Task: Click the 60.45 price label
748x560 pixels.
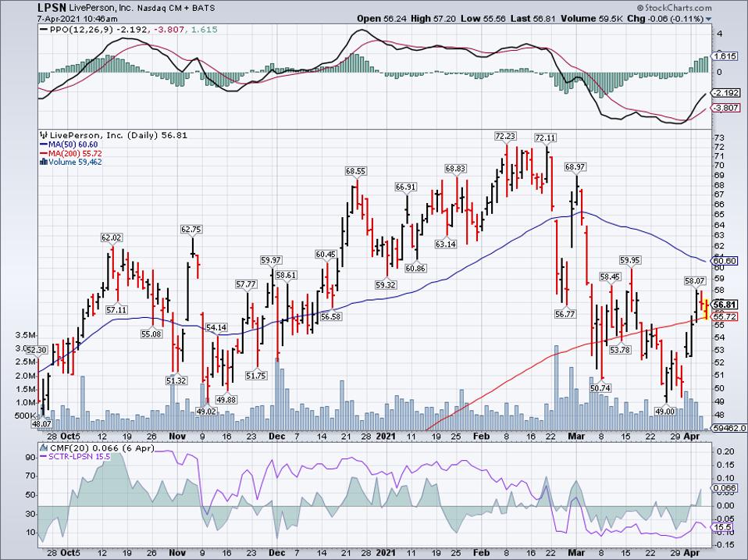Action: 326,255
